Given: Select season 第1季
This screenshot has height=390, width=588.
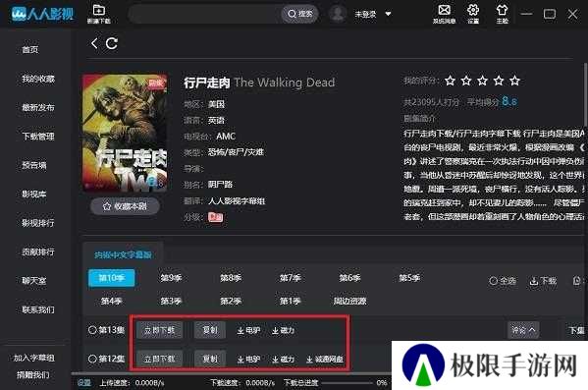Looking at the screenshot, I should (x=291, y=301).
